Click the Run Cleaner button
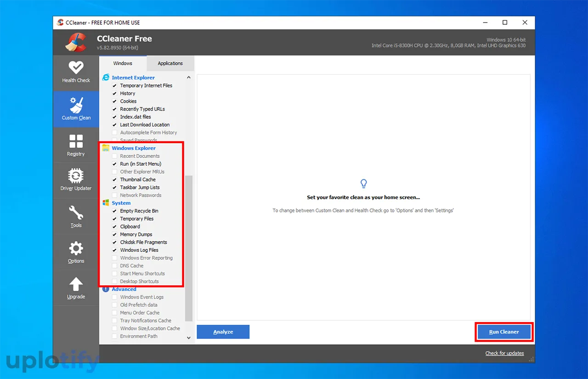The image size is (588, 379). [504, 332]
